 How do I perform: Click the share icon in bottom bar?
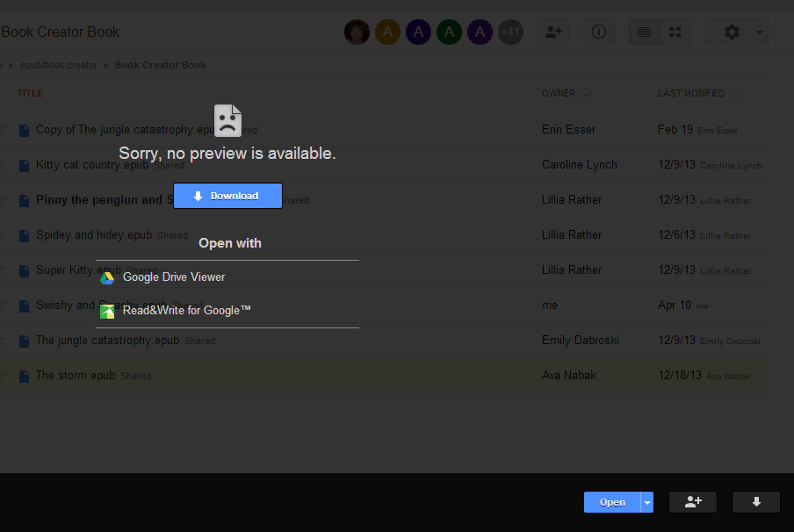693,502
